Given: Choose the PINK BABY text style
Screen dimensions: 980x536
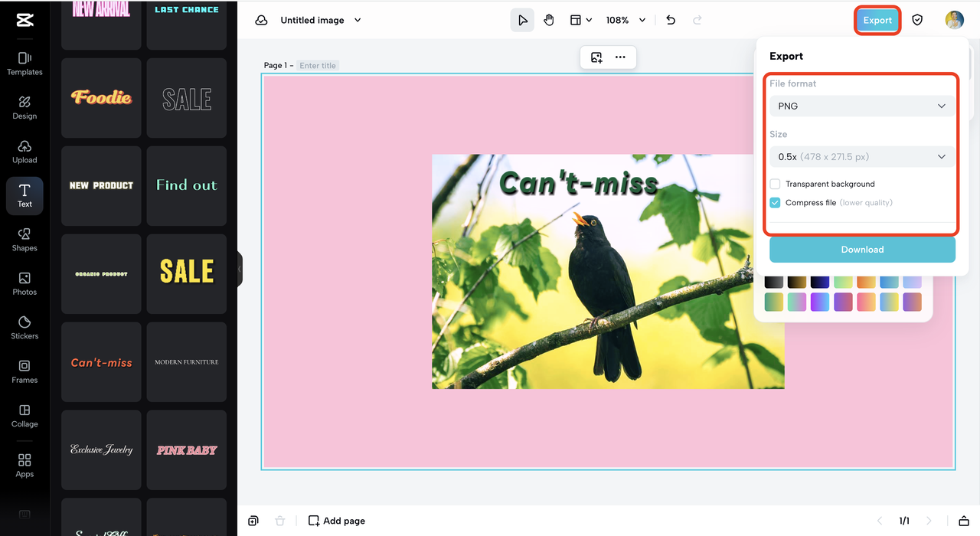Looking at the screenshot, I should 187,450.
